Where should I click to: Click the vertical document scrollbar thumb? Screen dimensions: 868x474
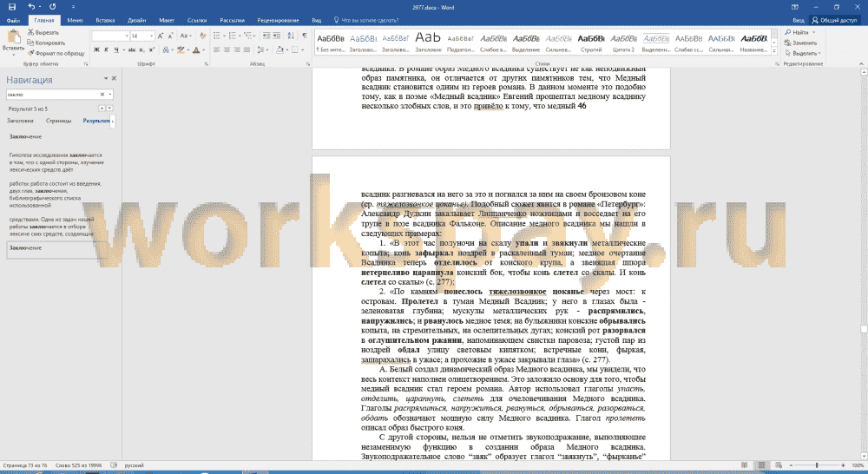click(x=864, y=329)
